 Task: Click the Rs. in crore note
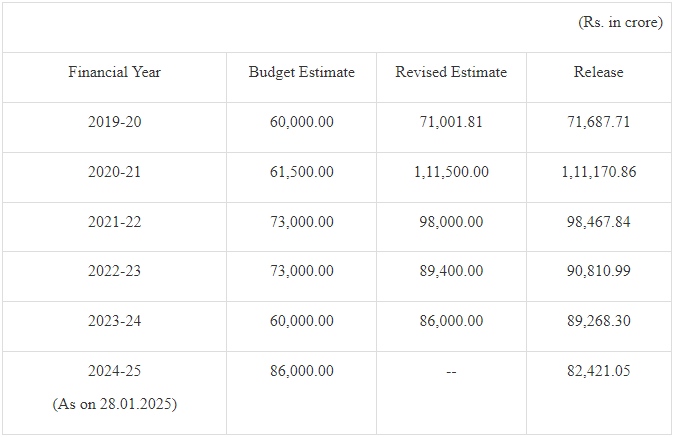pyautogui.click(x=620, y=22)
